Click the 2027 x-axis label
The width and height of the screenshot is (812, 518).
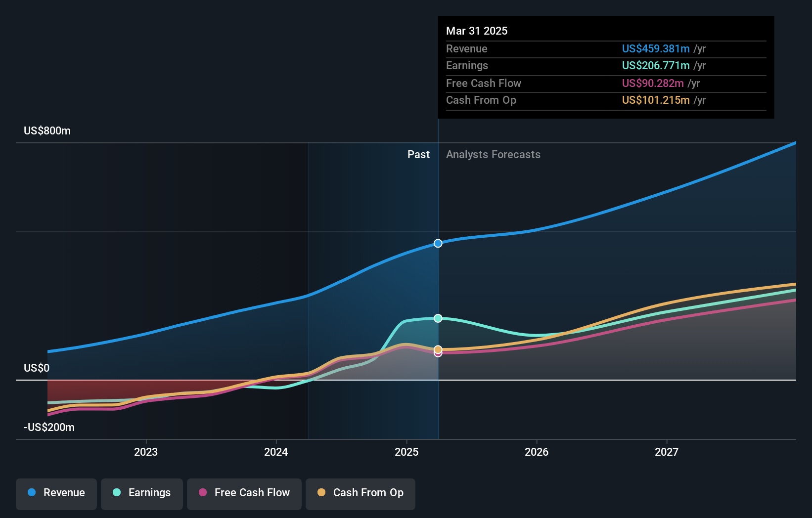coord(667,452)
